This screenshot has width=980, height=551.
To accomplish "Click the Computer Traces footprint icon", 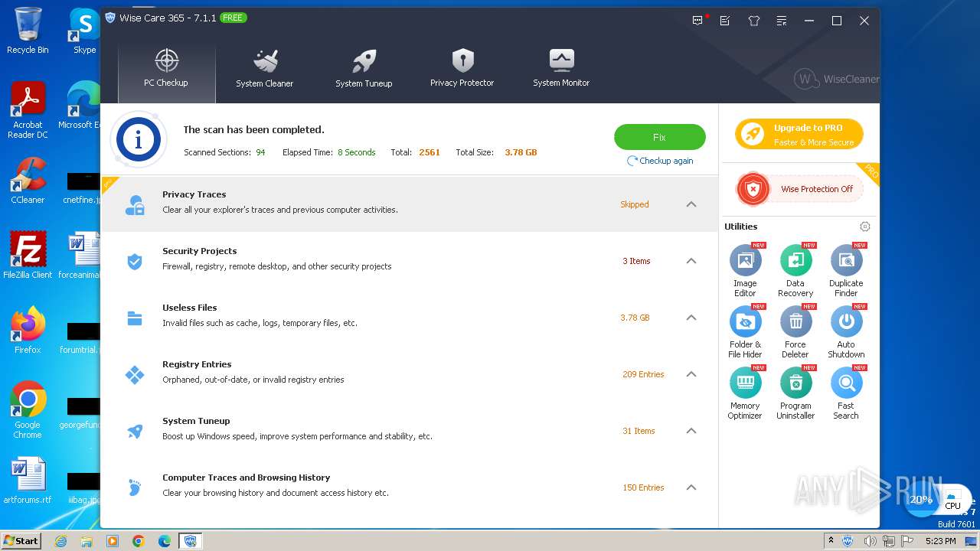I will pos(135,487).
